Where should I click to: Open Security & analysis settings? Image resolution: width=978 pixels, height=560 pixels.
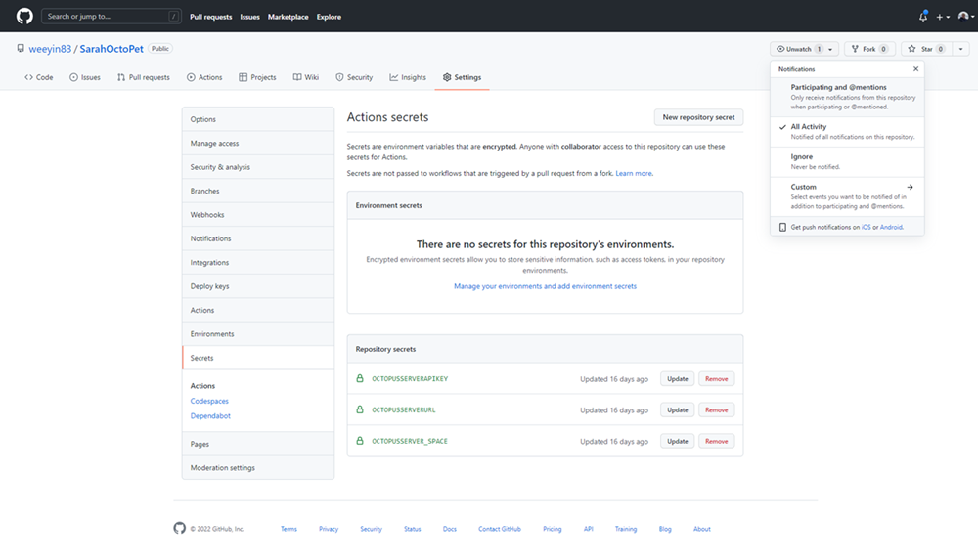click(258, 167)
